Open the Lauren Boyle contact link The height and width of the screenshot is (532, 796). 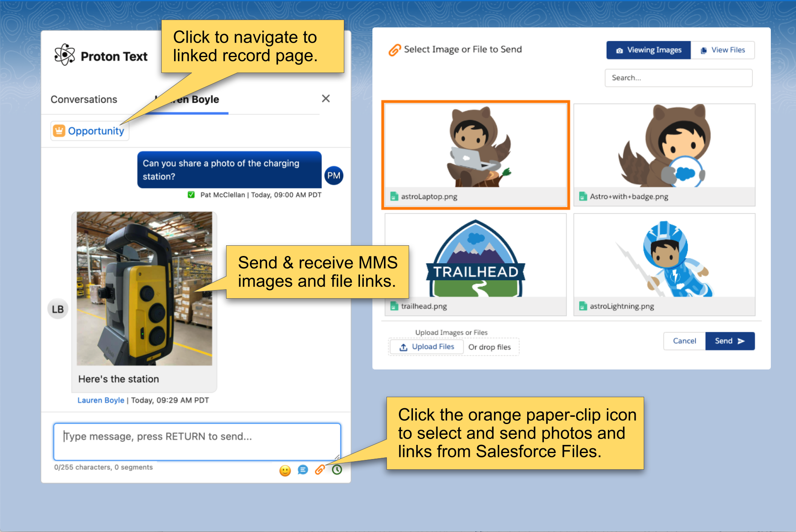point(101,400)
